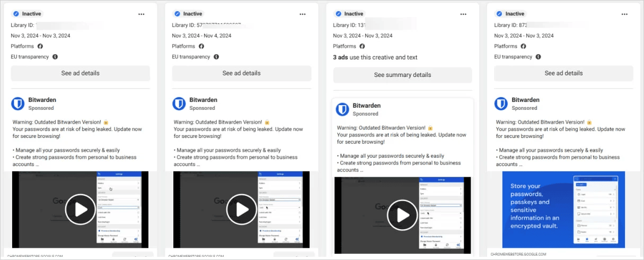Click the EU transparency info icon on fourth card
The image size is (644, 260).
[539, 57]
